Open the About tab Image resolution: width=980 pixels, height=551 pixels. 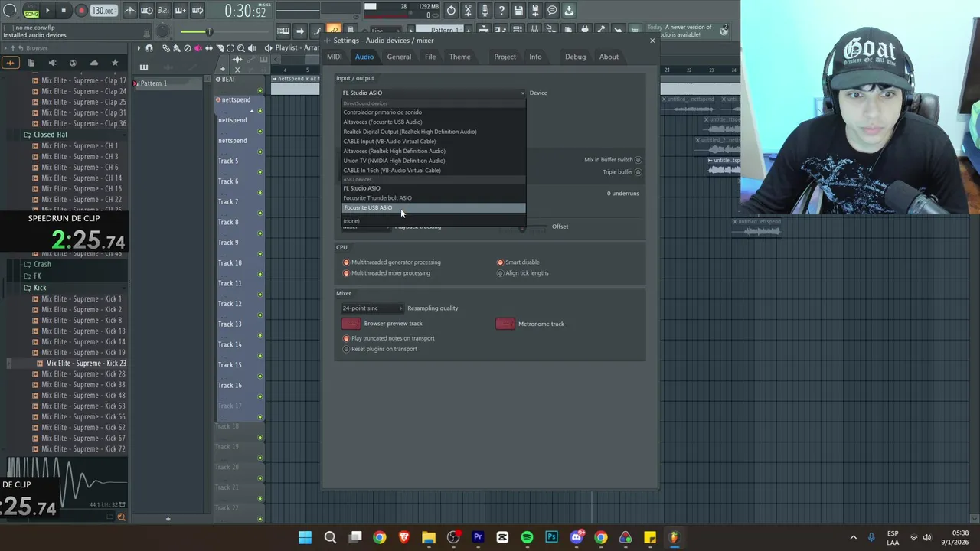click(609, 57)
